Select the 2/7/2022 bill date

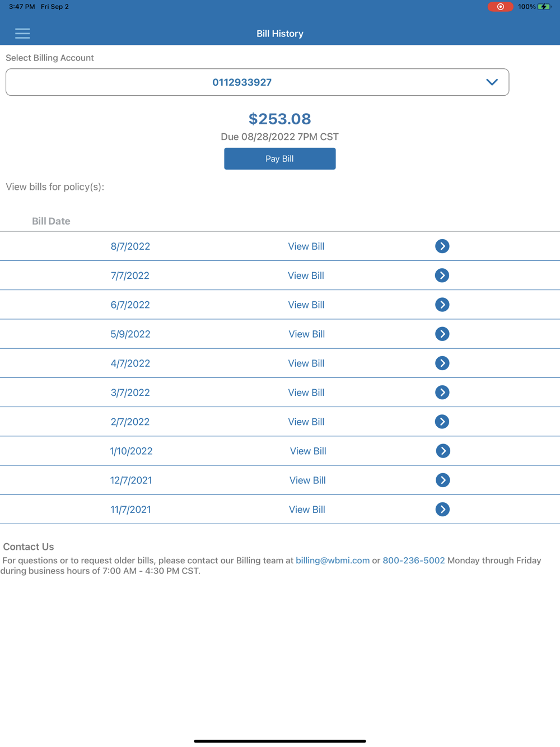pos(130,422)
